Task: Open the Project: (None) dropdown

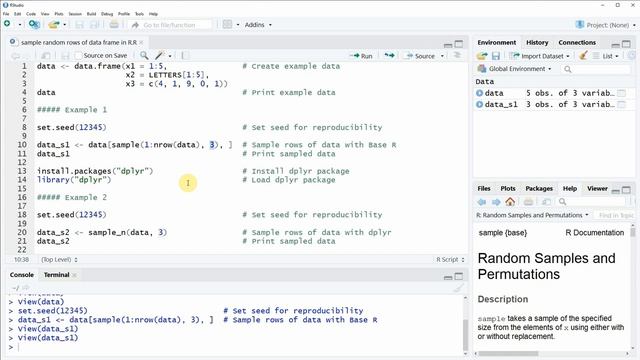Action: click(x=605, y=25)
